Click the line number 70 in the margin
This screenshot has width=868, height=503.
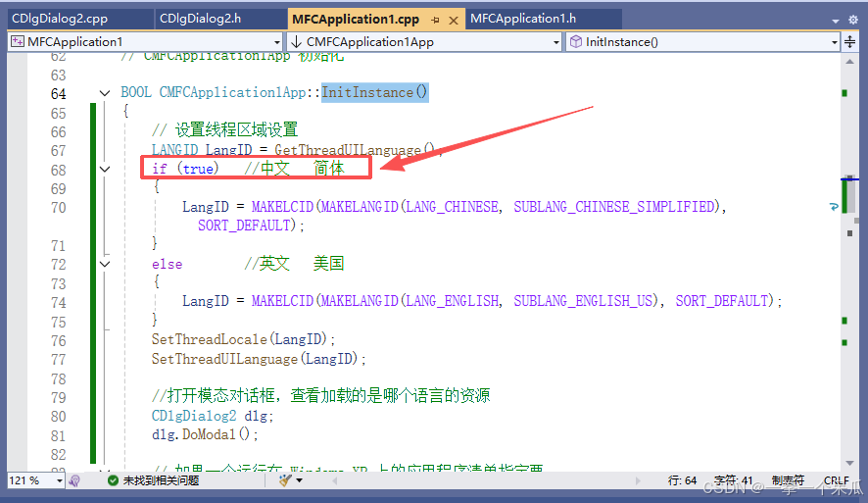pos(58,208)
